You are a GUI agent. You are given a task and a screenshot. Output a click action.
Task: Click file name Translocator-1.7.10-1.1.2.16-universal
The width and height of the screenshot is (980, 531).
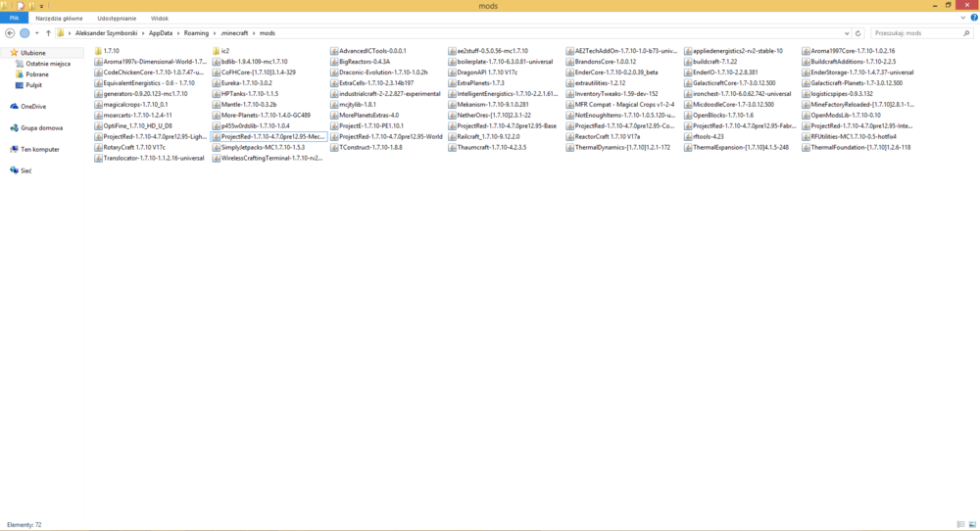tap(153, 158)
